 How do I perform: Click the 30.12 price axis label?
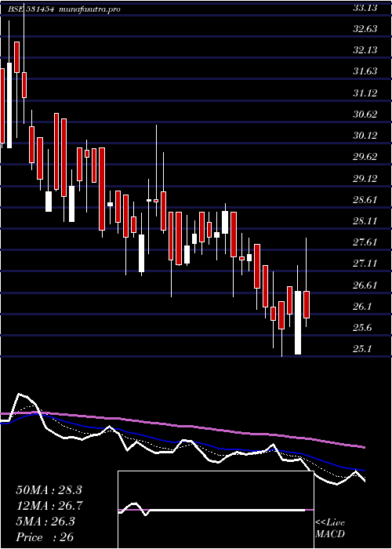click(365, 136)
